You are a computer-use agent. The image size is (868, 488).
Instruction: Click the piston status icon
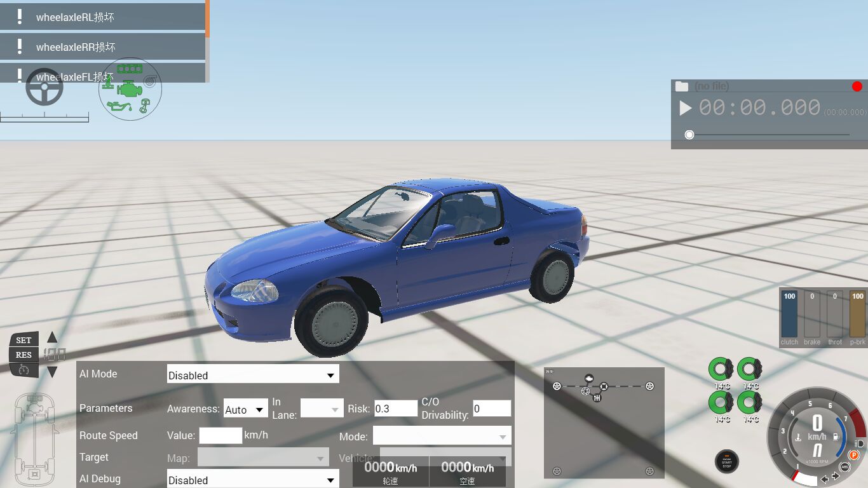pyautogui.click(x=145, y=106)
